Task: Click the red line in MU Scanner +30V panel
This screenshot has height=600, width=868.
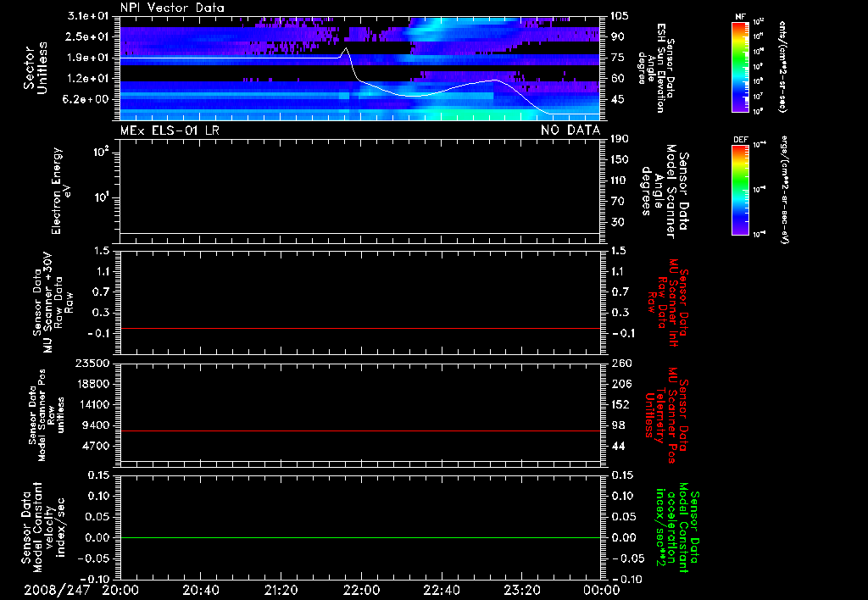Action: (360, 328)
